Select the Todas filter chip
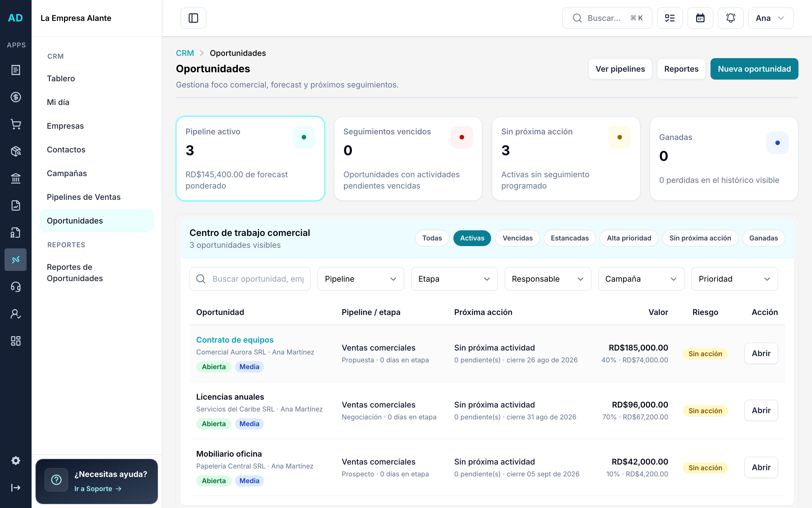Image resolution: width=812 pixels, height=508 pixels. 432,238
